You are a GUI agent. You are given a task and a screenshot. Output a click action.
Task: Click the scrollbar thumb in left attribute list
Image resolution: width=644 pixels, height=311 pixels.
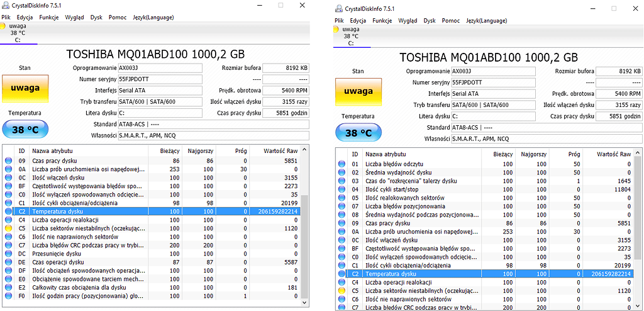[x=304, y=246]
